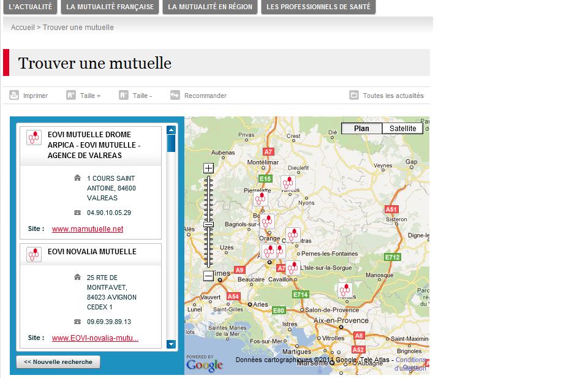Click the 'Aubenas' label on the map
The image size is (588, 378).
click(x=223, y=153)
